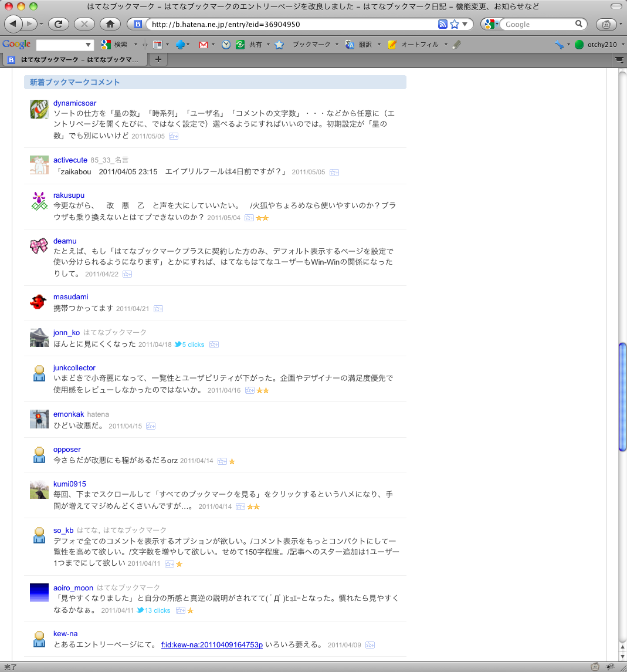Click the scrollbar down arrow

tap(622, 657)
